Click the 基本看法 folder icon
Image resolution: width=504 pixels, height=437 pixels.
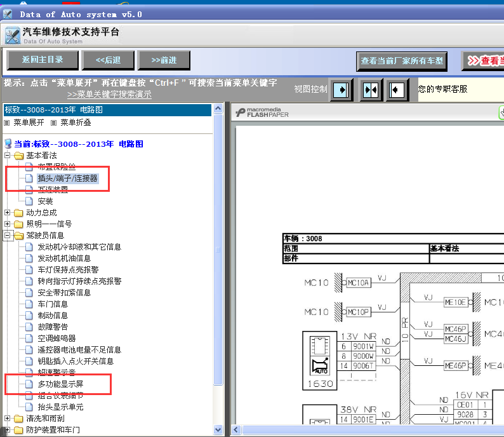click(x=19, y=156)
